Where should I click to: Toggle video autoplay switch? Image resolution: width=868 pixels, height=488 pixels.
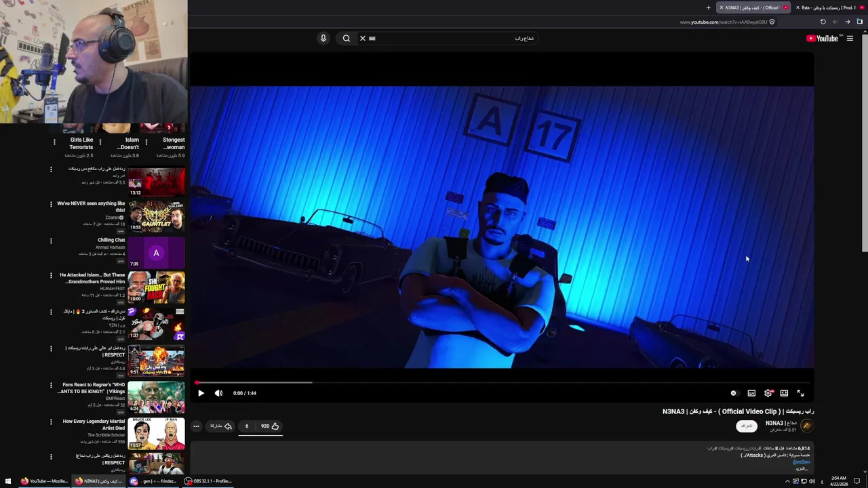[x=734, y=393]
